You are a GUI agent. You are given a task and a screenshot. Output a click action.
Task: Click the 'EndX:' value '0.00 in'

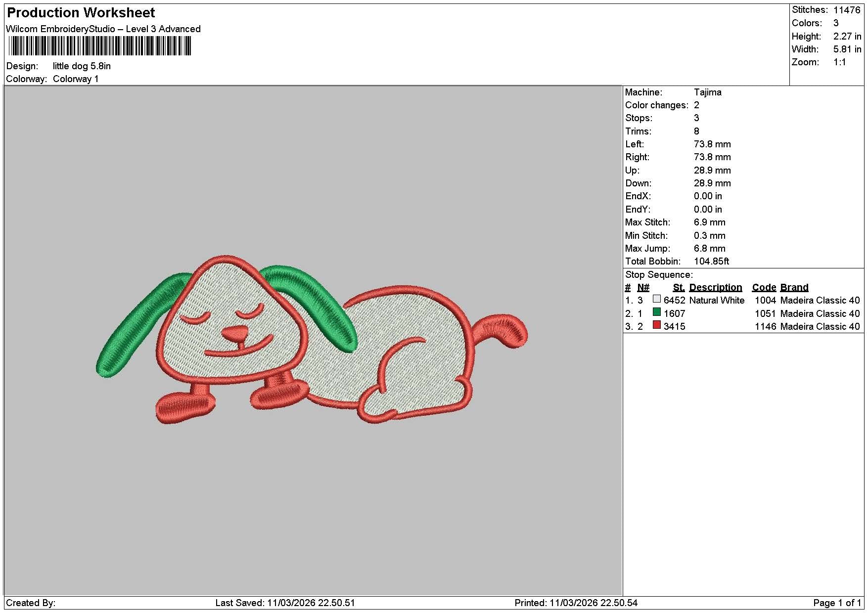tap(707, 196)
